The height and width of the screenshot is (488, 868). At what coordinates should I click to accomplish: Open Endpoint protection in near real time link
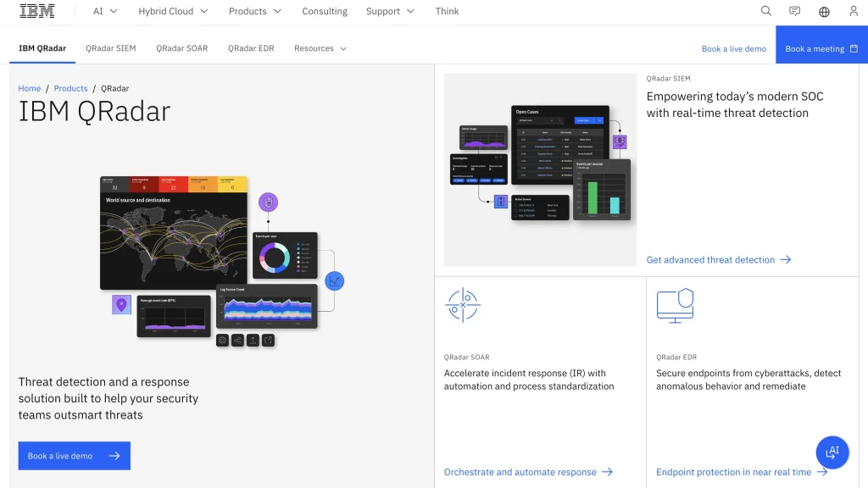(742, 472)
